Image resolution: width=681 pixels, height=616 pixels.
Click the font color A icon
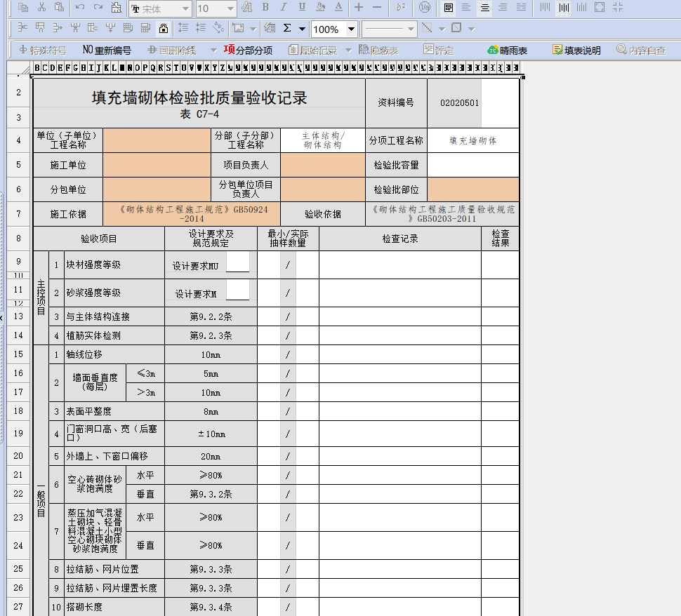point(339,8)
